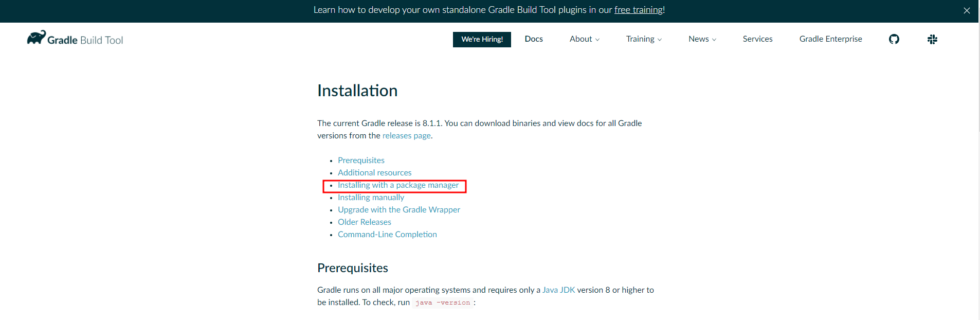Open the Installing manually link
980x320 pixels.
[x=371, y=198]
